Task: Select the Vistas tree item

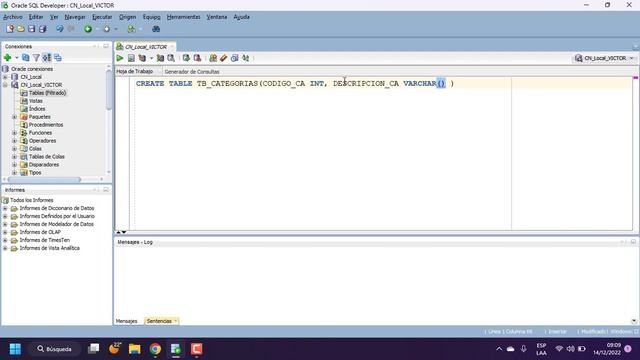Action: click(x=36, y=101)
